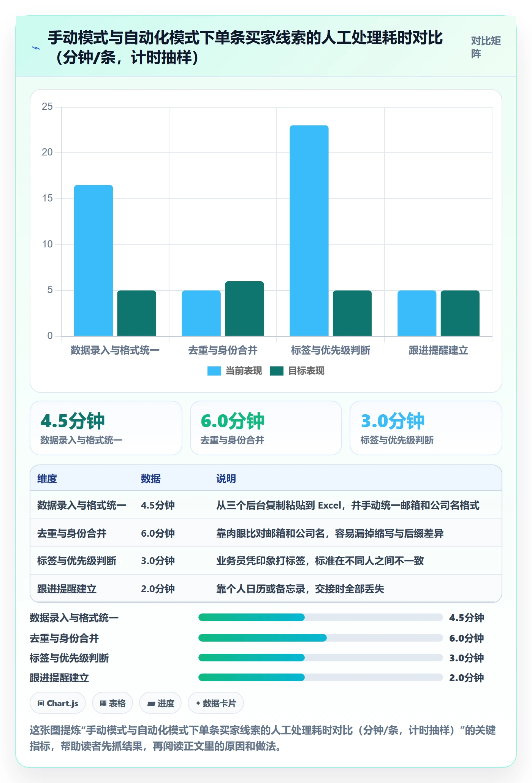Screen dimensions: 532x783
Task: Click the 当前表现 legend label
Action: coord(244,371)
